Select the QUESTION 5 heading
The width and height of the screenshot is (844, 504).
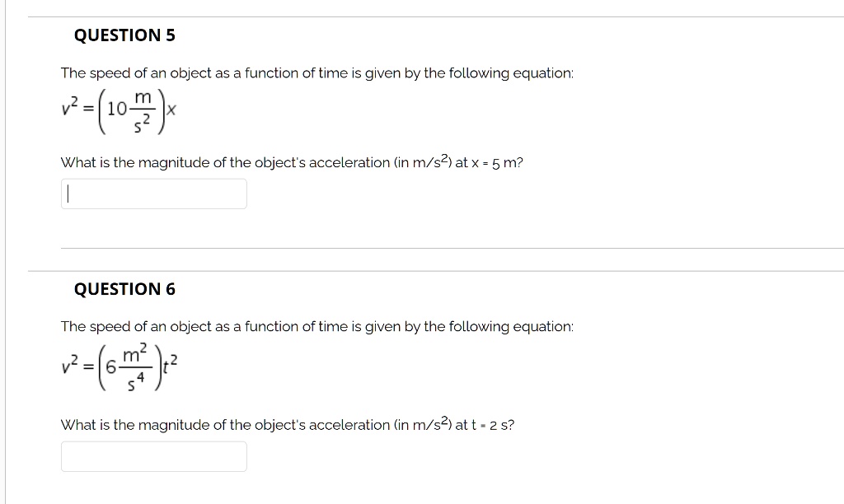(124, 35)
